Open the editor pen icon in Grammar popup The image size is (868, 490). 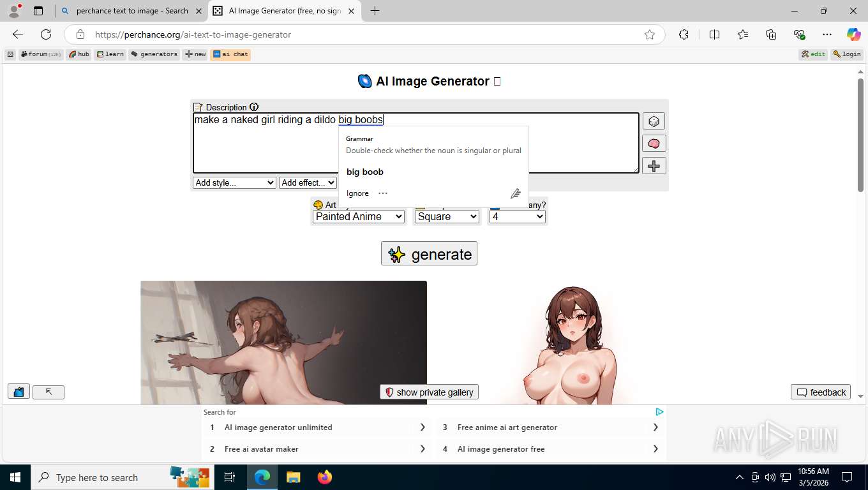click(x=516, y=193)
